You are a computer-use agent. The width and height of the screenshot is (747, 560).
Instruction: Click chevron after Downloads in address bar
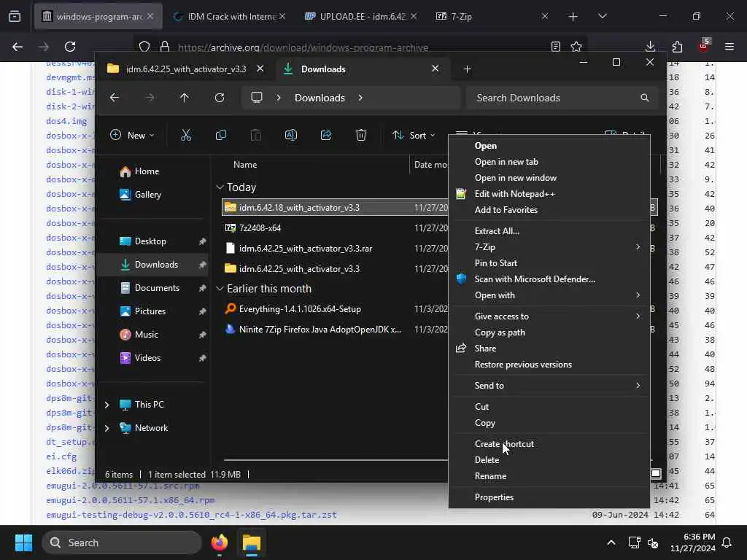click(x=360, y=98)
